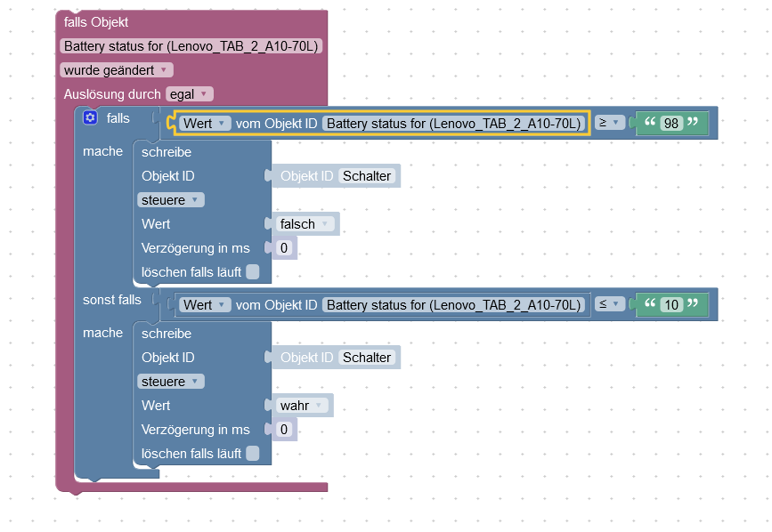
Task: Edit the delay value 0 in the wahr block
Action: [x=284, y=429]
